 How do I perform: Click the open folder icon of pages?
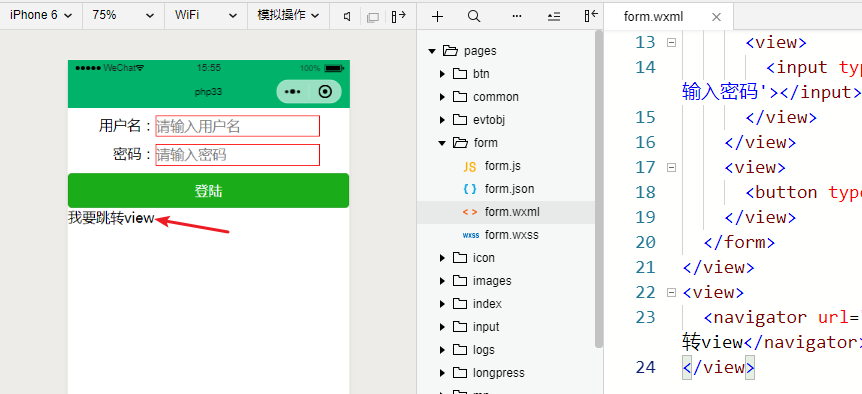(x=450, y=51)
